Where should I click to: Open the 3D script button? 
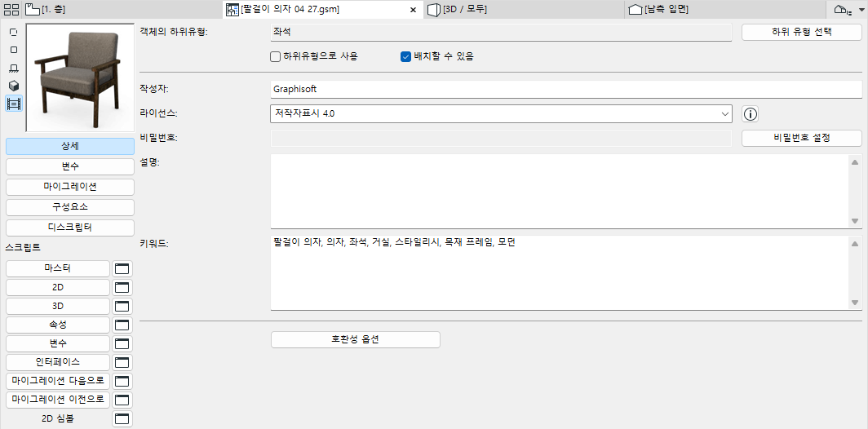pos(58,306)
